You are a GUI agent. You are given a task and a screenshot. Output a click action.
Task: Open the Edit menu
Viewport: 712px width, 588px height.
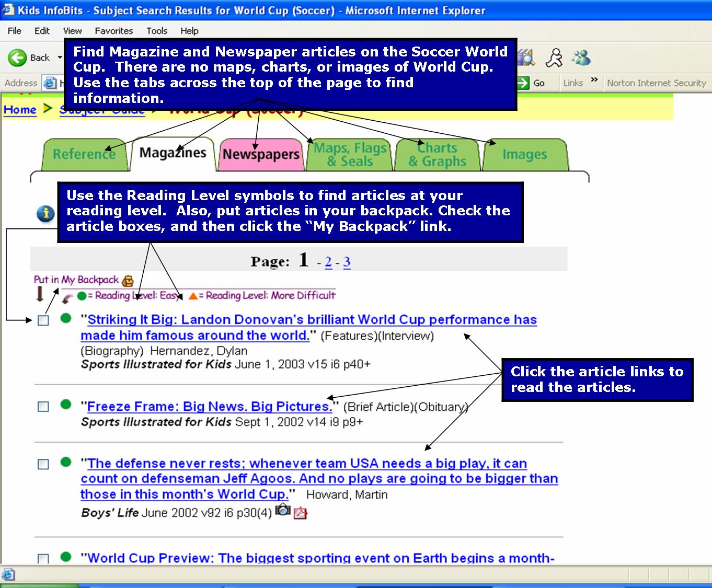click(42, 31)
